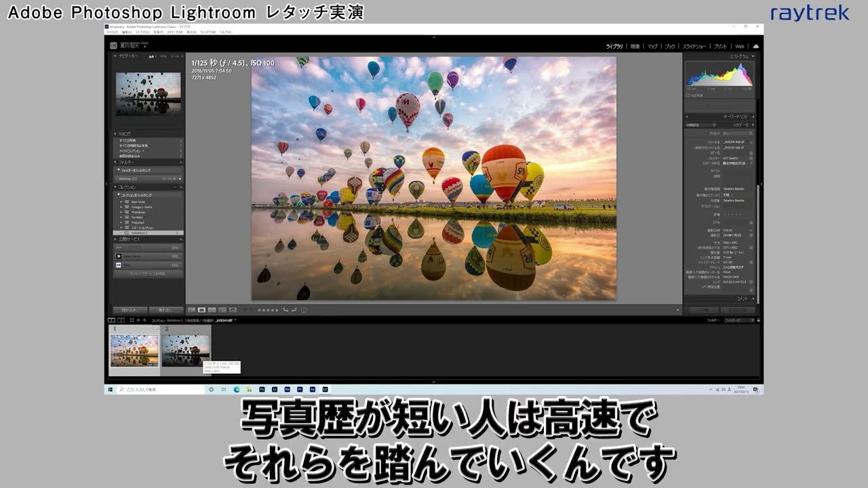Click the Export button
Screen dimensions: 868x488
tap(166, 310)
